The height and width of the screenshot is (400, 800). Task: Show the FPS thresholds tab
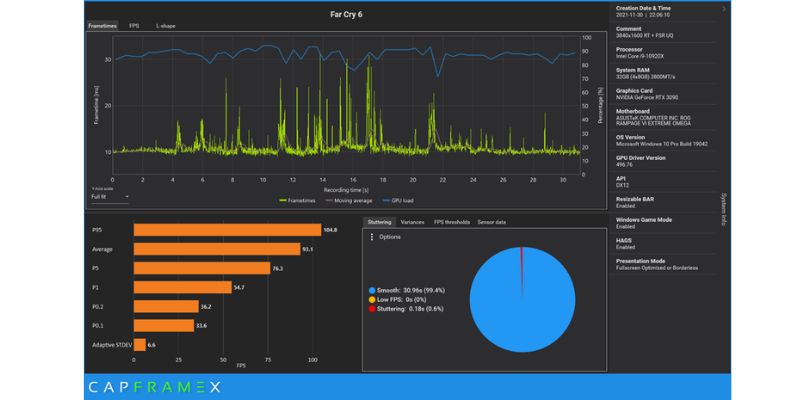click(x=452, y=222)
